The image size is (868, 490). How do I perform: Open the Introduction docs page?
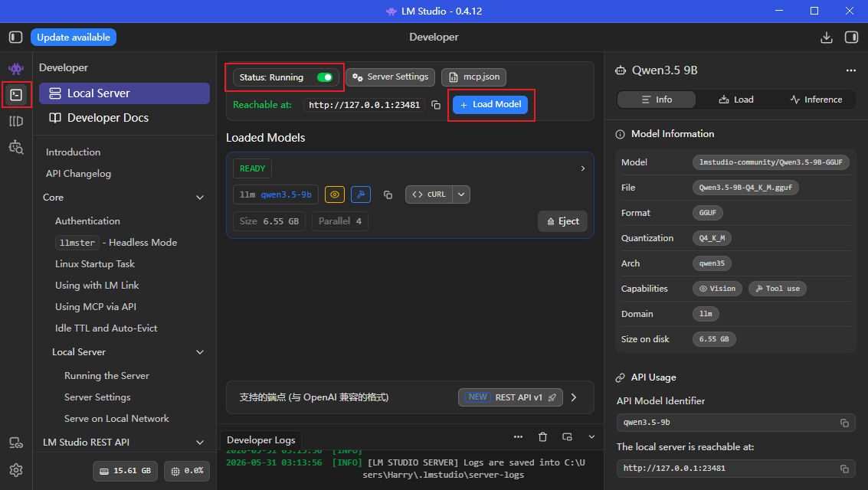pyautogui.click(x=73, y=152)
